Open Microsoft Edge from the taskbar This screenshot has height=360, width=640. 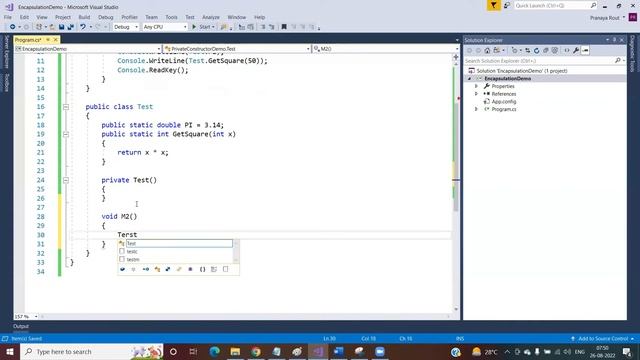pos(215,351)
